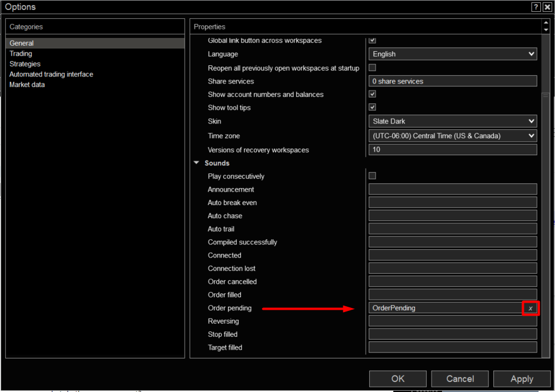Click the Announcement sound field
Screen dimensions: 555x392
click(x=453, y=189)
